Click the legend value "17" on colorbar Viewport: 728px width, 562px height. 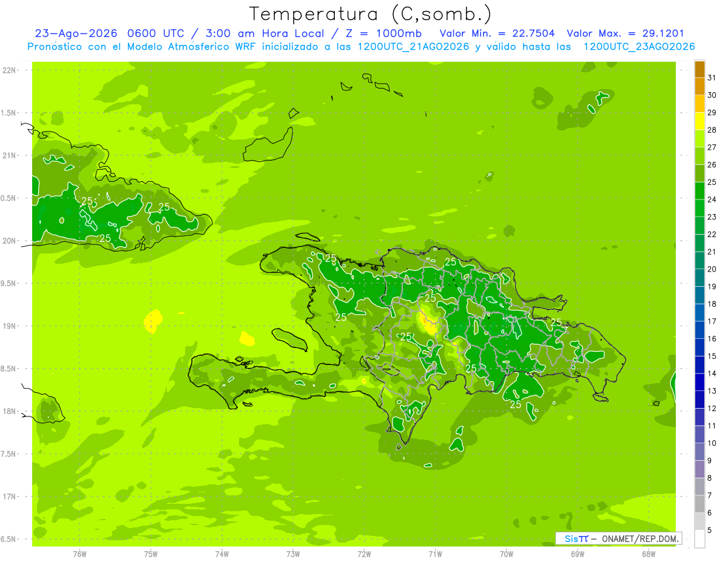click(712, 321)
